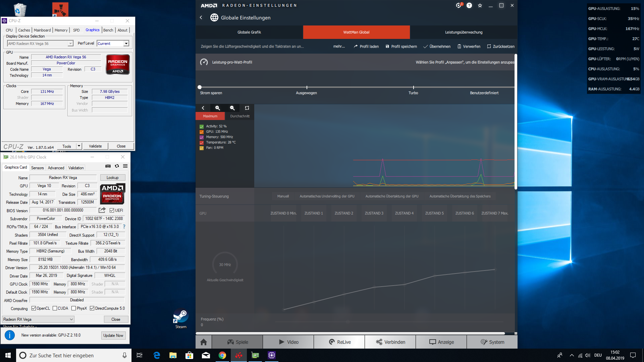644x362 pixels.
Task: Show hidden system tray icons
Action: point(572,355)
